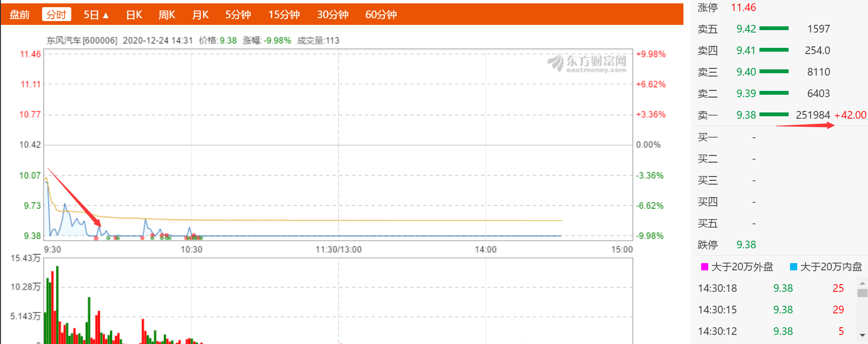Click the 买一 bid row label

click(708, 137)
